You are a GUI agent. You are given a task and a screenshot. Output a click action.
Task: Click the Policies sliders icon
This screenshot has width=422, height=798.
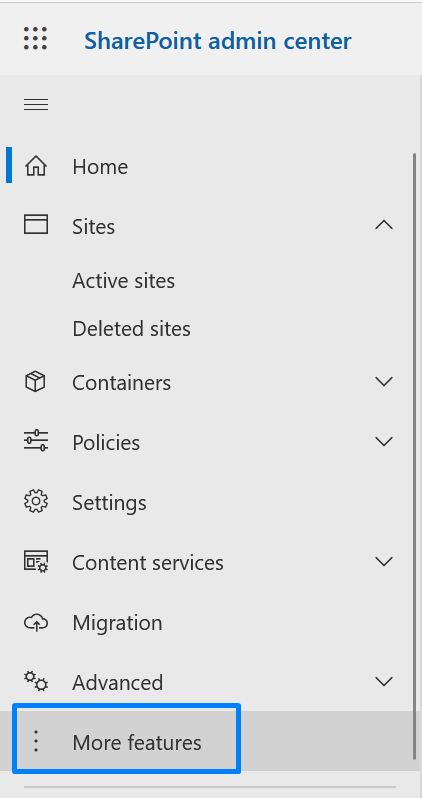click(x=36, y=441)
